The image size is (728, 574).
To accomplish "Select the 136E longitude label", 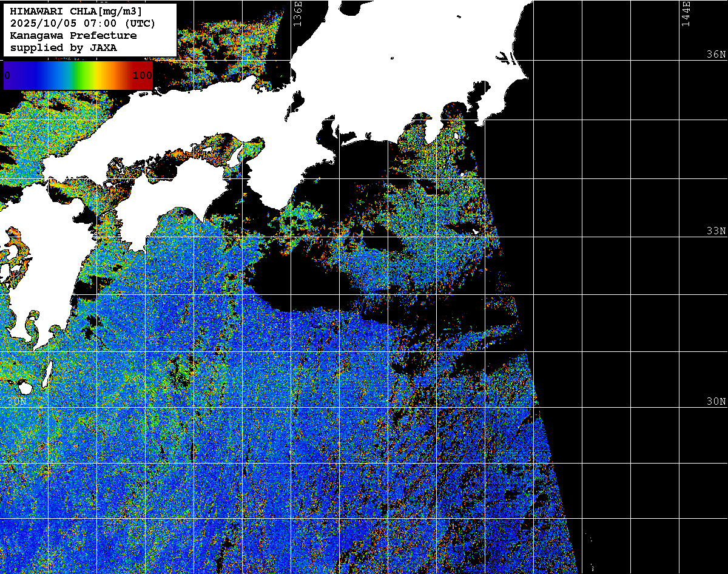I will pos(297,13).
